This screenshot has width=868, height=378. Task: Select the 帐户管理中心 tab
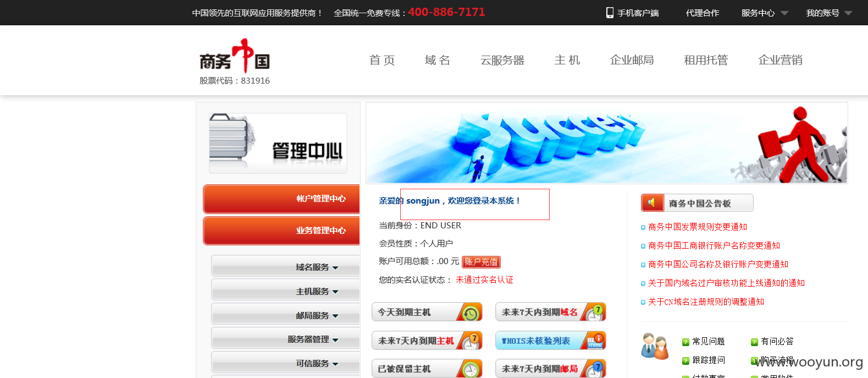coord(281,199)
